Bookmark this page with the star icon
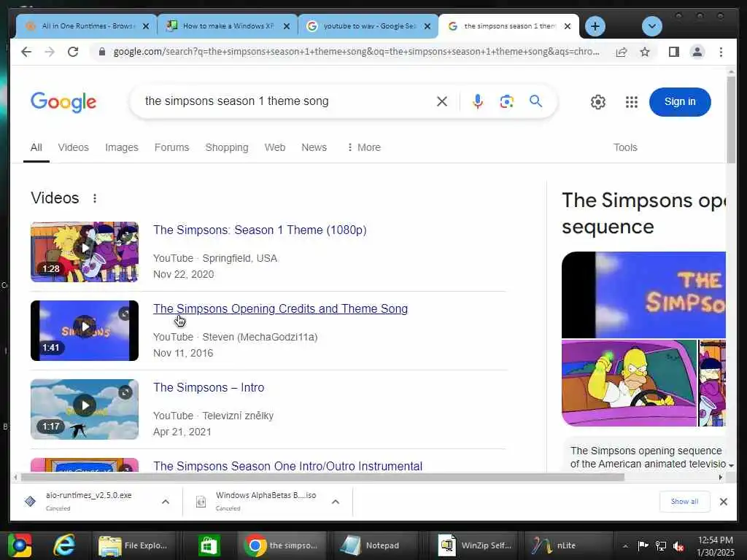Image resolution: width=747 pixels, height=560 pixels. point(645,52)
